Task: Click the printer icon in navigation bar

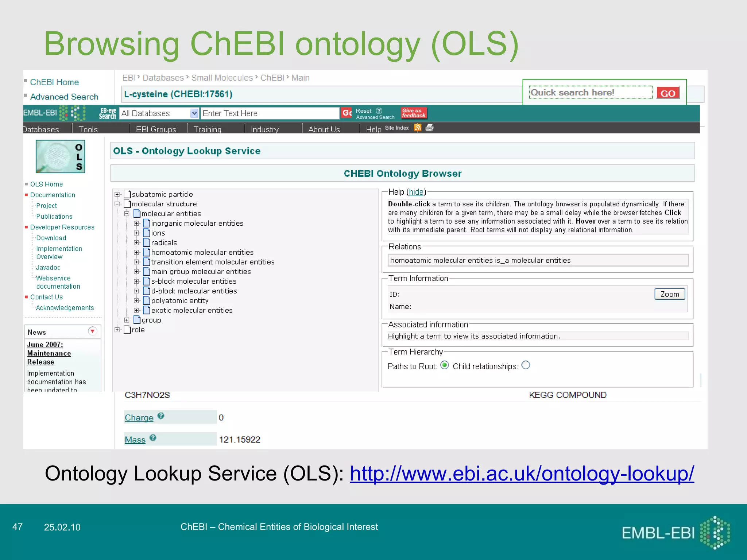Action: [x=430, y=127]
